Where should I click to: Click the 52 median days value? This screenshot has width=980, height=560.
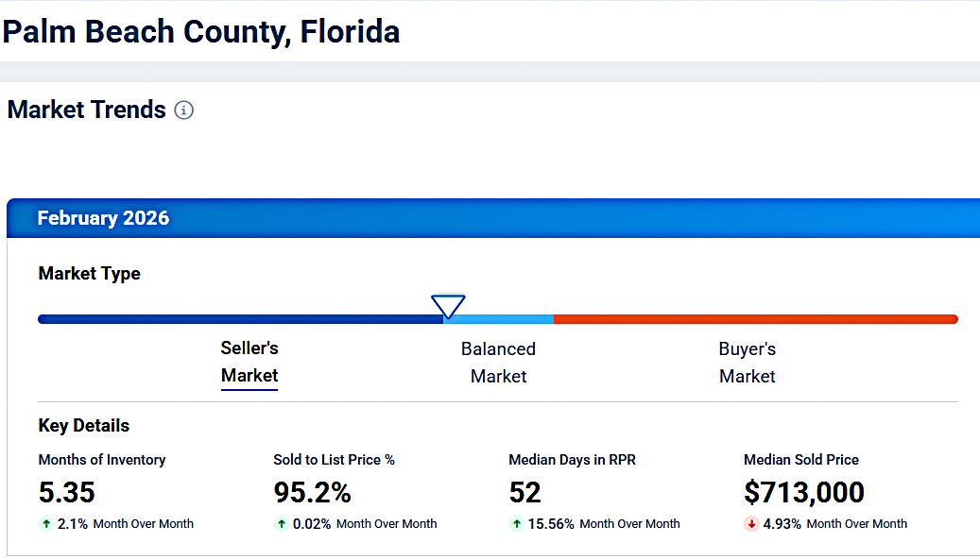[525, 492]
